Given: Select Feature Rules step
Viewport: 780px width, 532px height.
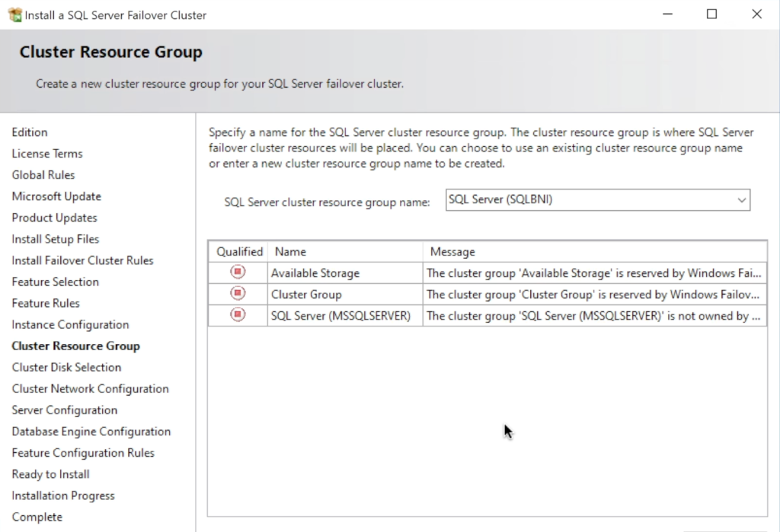Looking at the screenshot, I should coord(46,303).
